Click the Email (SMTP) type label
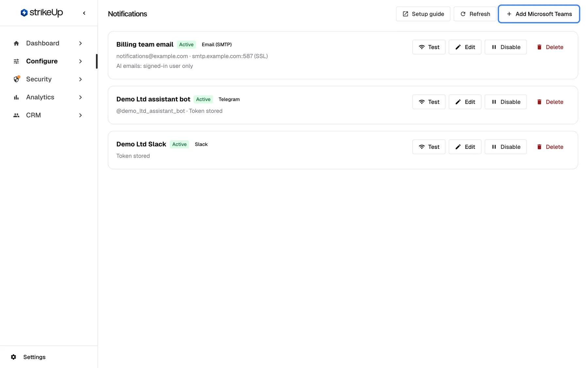This screenshot has height=368, width=588. (x=217, y=44)
